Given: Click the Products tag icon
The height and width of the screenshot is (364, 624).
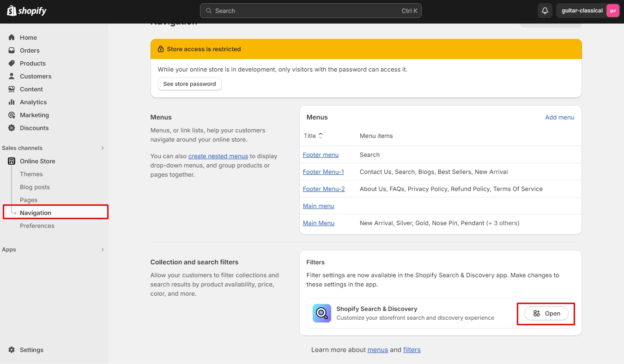Looking at the screenshot, I should coord(12,63).
